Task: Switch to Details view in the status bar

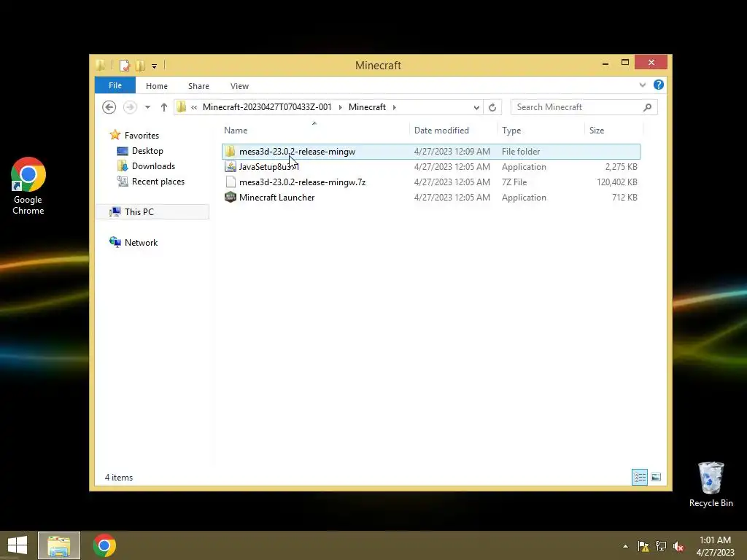Action: pyautogui.click(x=639, y=477)
